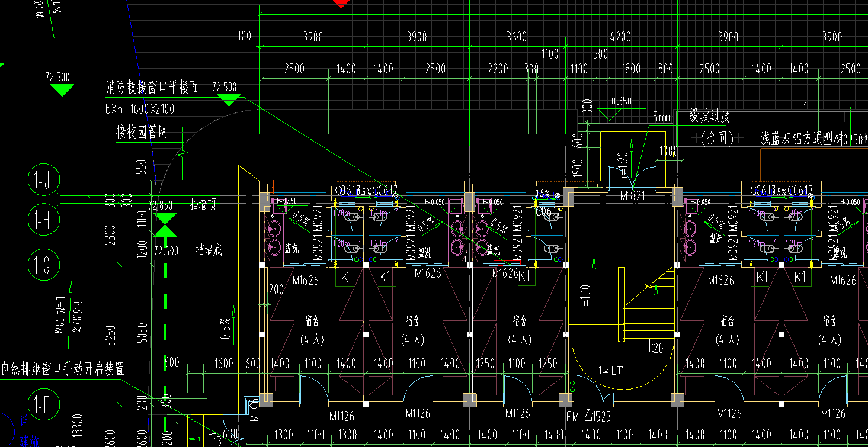Click the 接校园管网 label
This screenshot has width=868, height=447.
pos(142,132)
